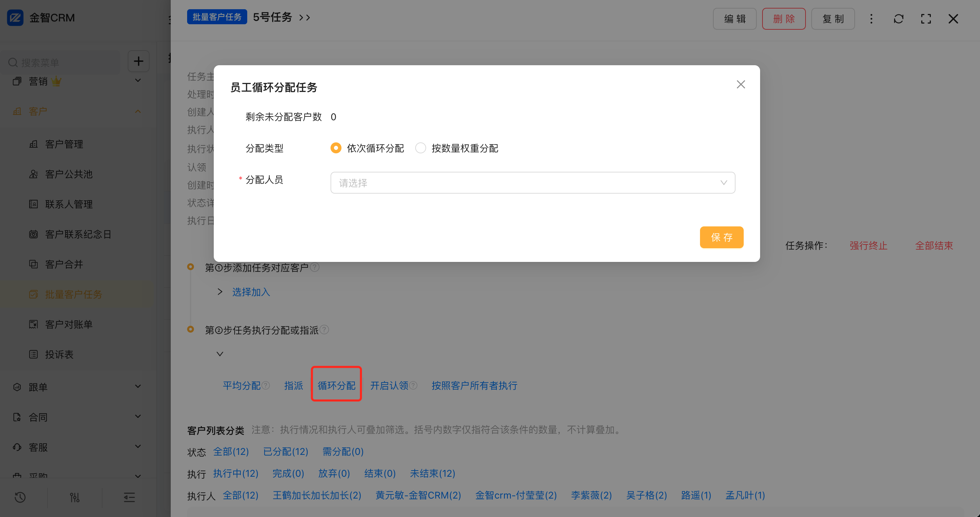Click the plus button beside menu search
This screenshot has width=980, height=517.
pos(139,61)
